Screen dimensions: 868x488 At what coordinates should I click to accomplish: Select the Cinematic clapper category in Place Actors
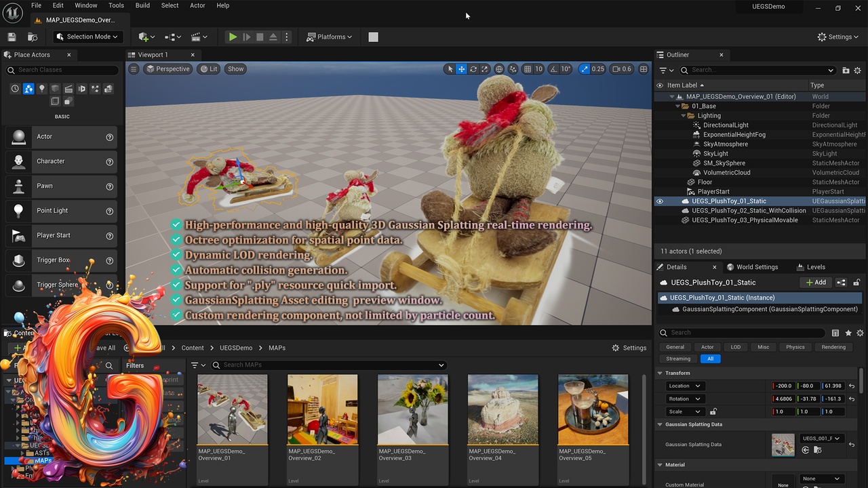point(68,89)
